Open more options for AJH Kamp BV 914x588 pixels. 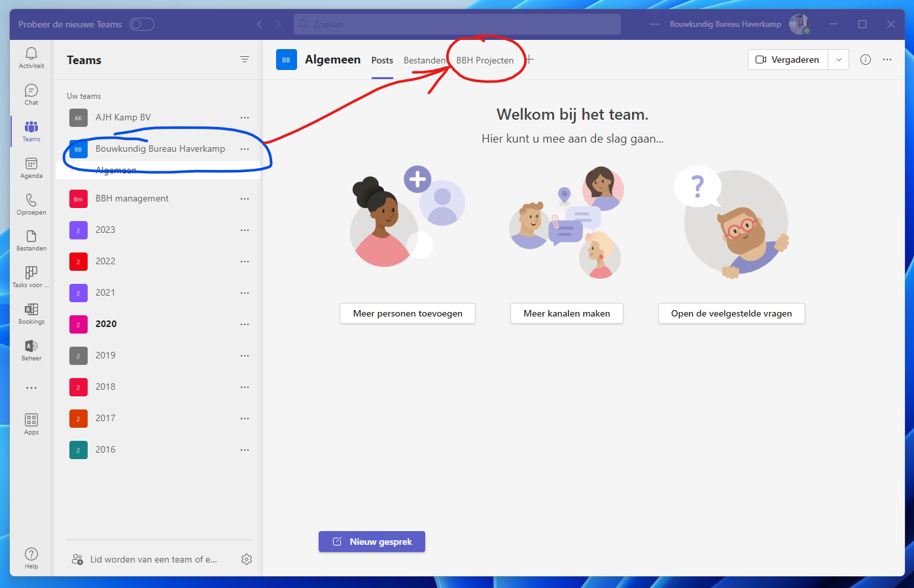(x=245, y=118)
